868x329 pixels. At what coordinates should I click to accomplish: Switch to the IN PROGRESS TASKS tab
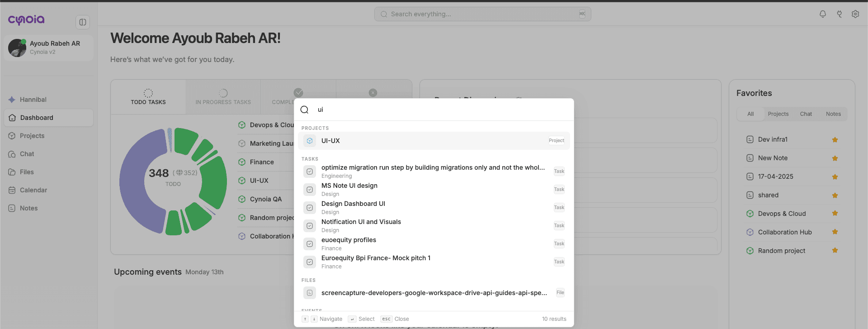[x=223, y=97]
